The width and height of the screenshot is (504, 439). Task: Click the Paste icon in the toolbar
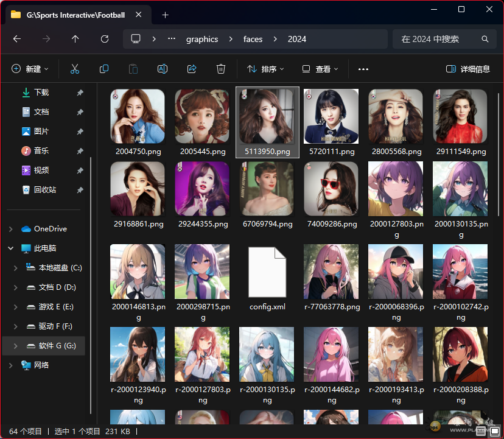tap(133, 69)
